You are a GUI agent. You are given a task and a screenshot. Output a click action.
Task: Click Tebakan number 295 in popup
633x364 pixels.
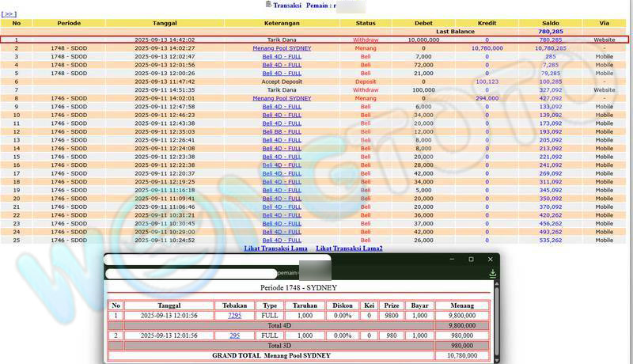pyautogui.click(x=234, y=336)
